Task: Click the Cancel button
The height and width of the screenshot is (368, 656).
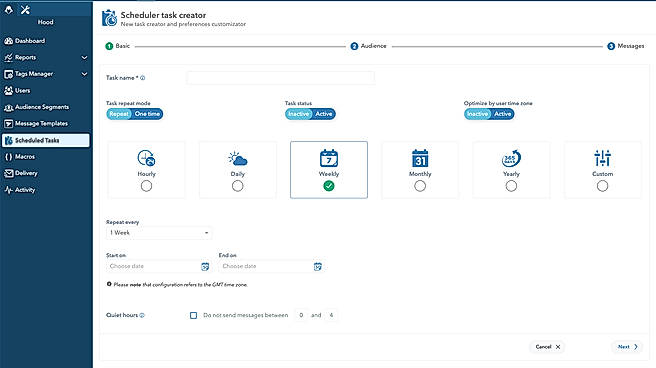Action: (548, 347)
